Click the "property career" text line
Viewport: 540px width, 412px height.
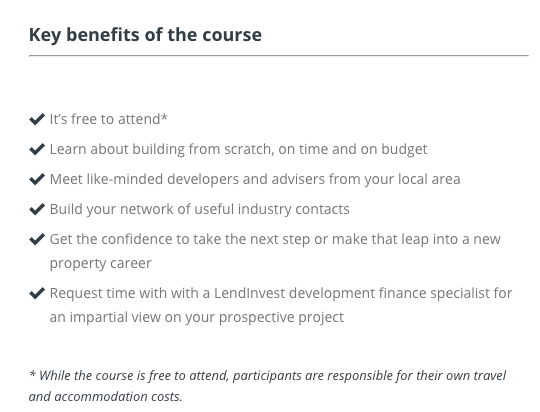click(x=101, y=264)
